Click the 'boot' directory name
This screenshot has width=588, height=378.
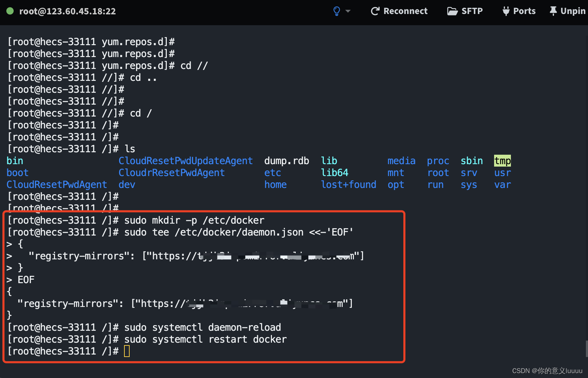18,173
